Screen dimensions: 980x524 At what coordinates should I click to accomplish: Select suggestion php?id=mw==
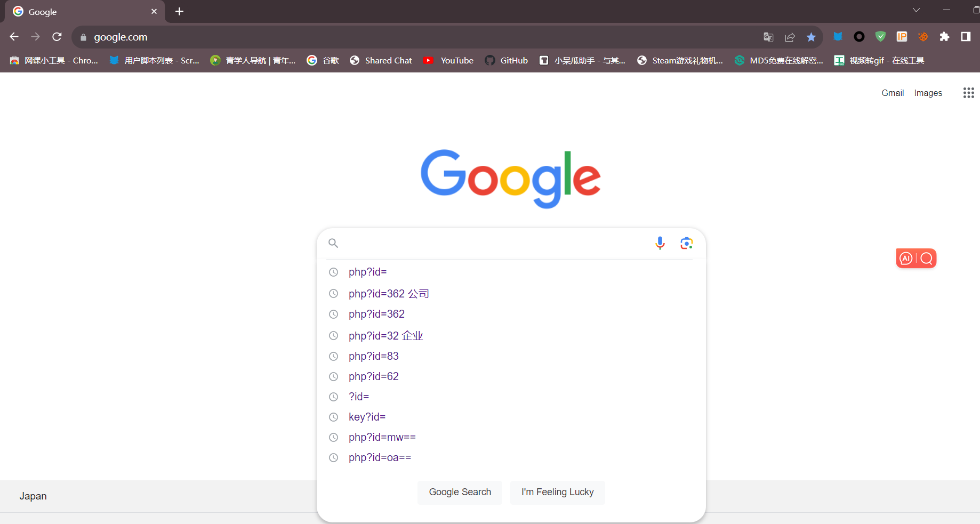(x=511, y=437)
